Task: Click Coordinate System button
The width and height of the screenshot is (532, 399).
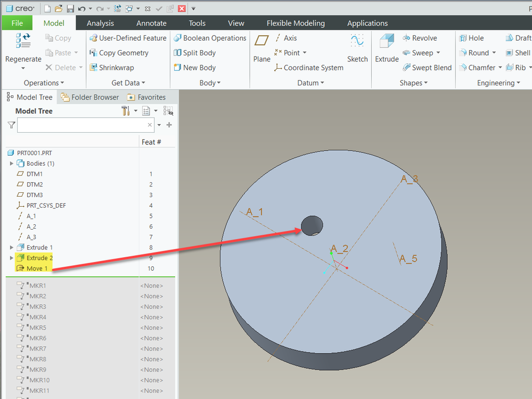Action: coord(308,68)
